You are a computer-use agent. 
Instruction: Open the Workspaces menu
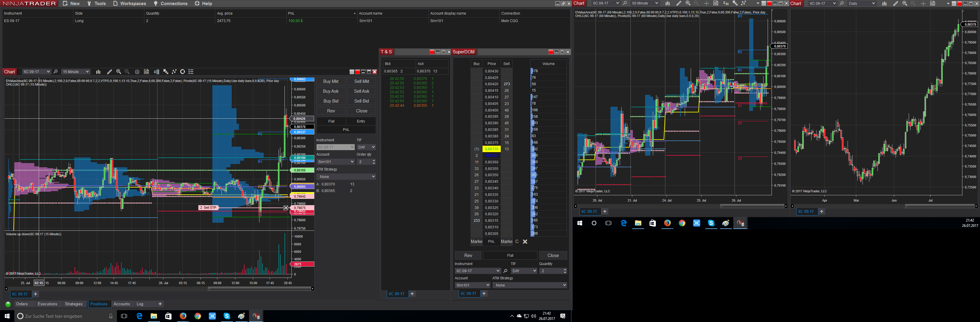(130, 3)
